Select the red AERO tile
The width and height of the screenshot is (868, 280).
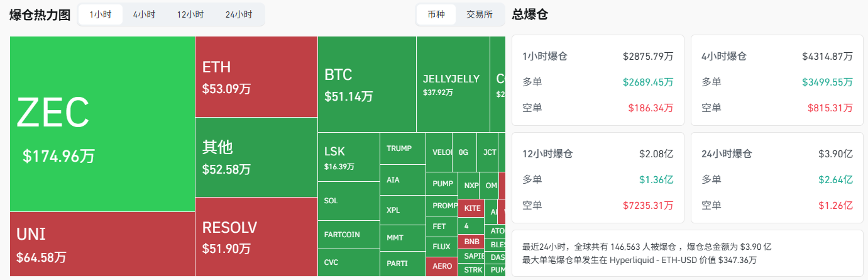tap(442, 266)
